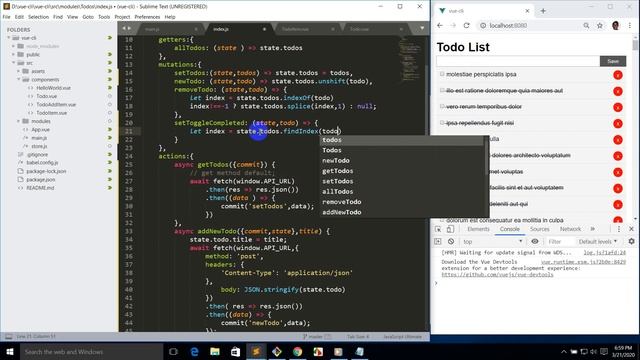
Task: Open the Preferences menu
Action: point(147,17)
